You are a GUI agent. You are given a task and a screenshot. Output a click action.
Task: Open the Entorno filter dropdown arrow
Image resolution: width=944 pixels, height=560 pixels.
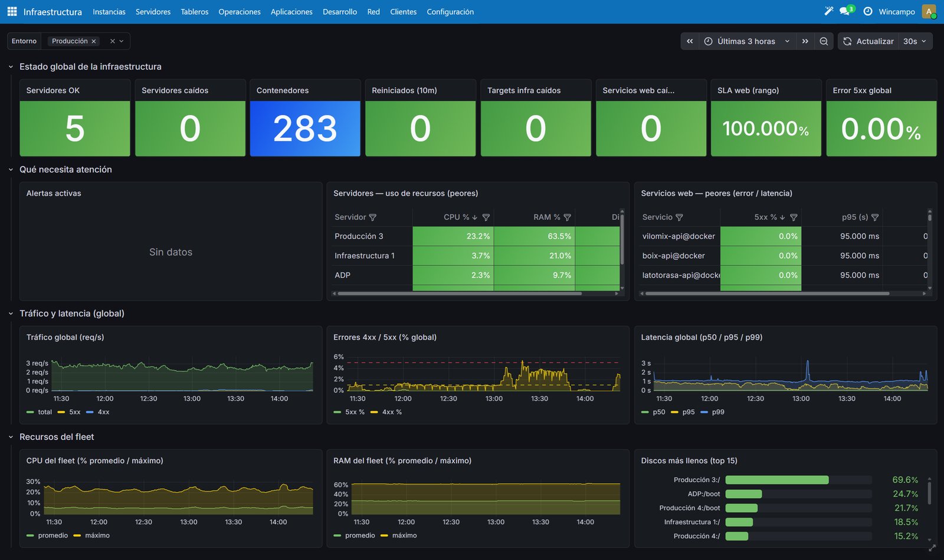[x=122, y=41]
